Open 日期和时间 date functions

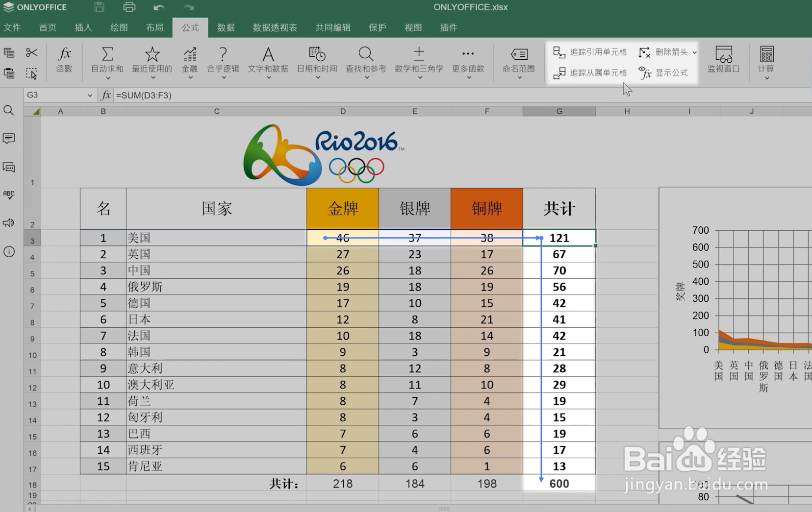[317, 60]
